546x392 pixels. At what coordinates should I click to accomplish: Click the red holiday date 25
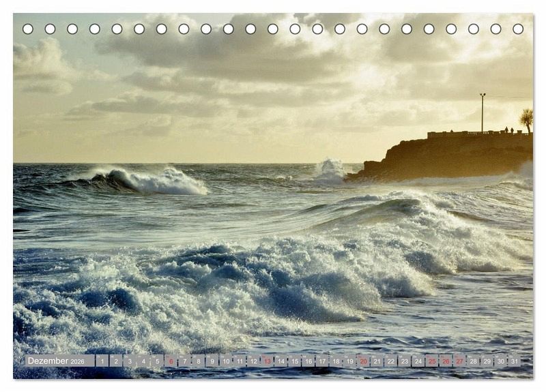432,361
